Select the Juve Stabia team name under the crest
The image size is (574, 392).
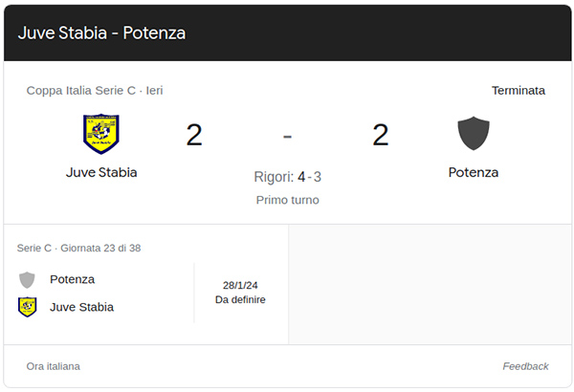(101, 173)
